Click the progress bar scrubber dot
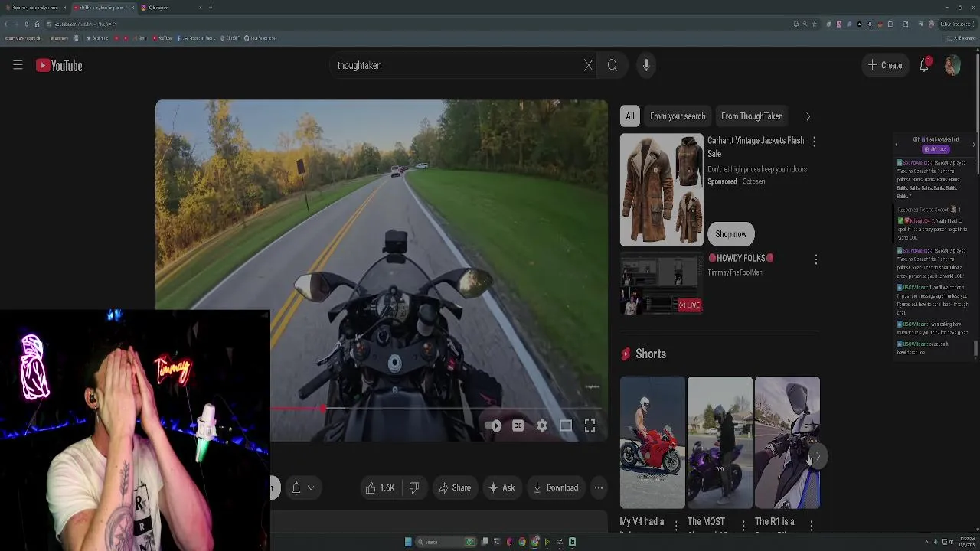This screenshot has height=551, width=980. point(323,409)
